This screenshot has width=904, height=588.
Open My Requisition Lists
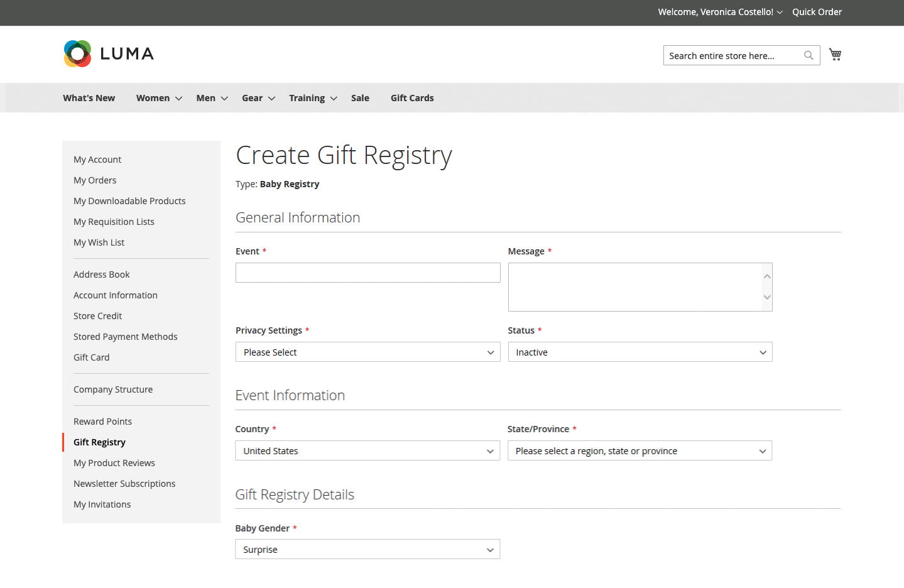pos(114,222)
